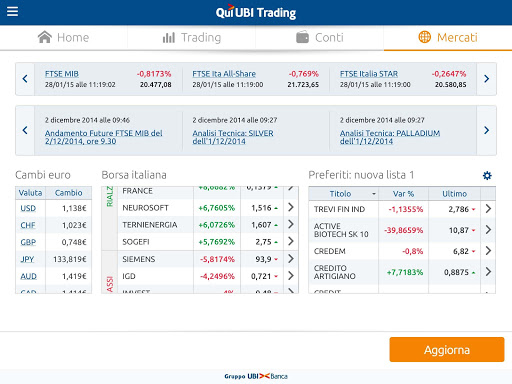Open CREDITO ARTIGIANO details chevron
512x384 pixels.
(x=488, y=272)
